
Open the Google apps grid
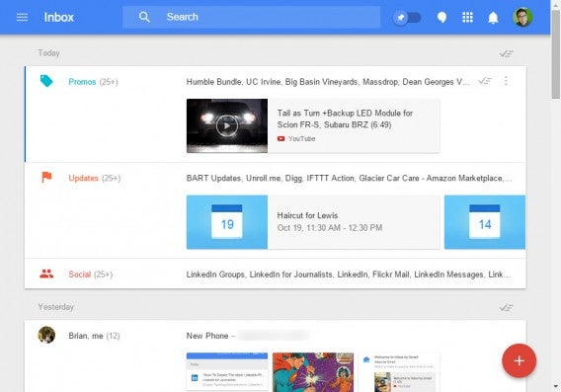[x=467, y=17]
